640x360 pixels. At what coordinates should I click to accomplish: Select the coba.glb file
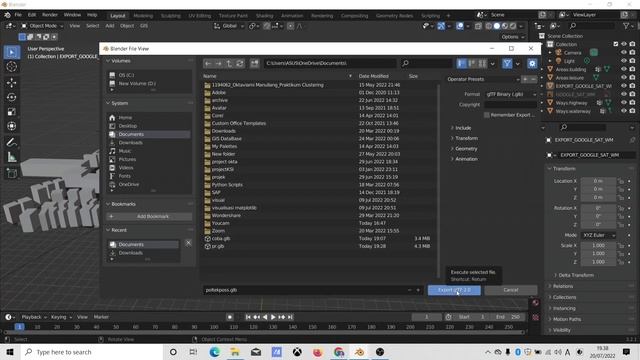pos(220,238)
